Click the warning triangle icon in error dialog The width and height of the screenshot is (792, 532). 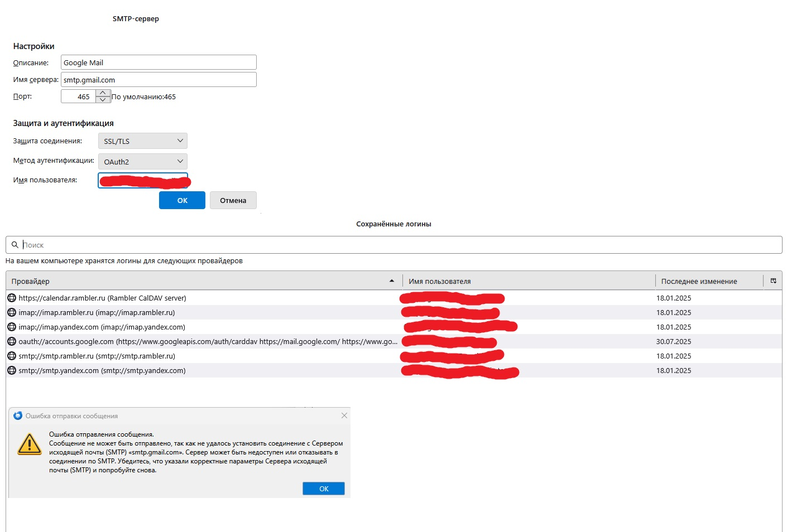click(x=30, y=444)
